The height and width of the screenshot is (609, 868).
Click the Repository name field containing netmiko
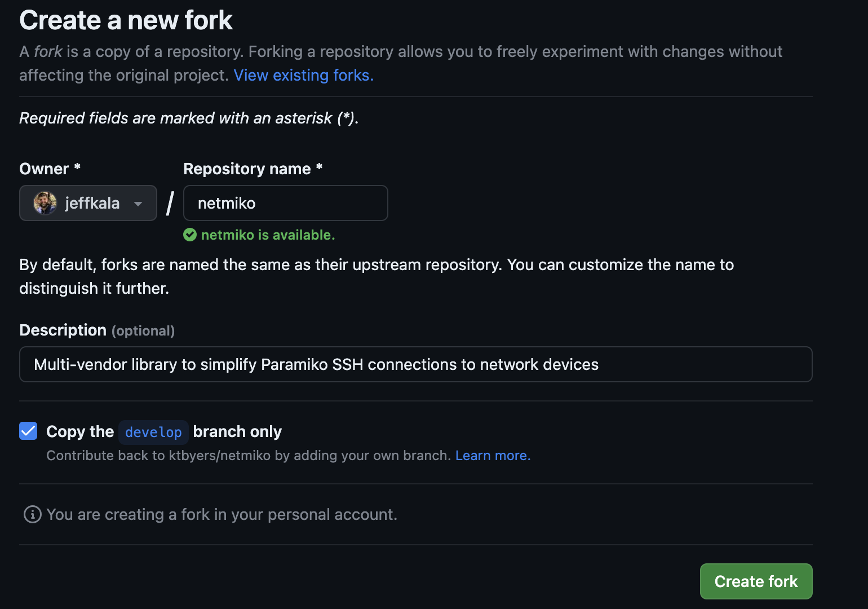tap(286, 203)
